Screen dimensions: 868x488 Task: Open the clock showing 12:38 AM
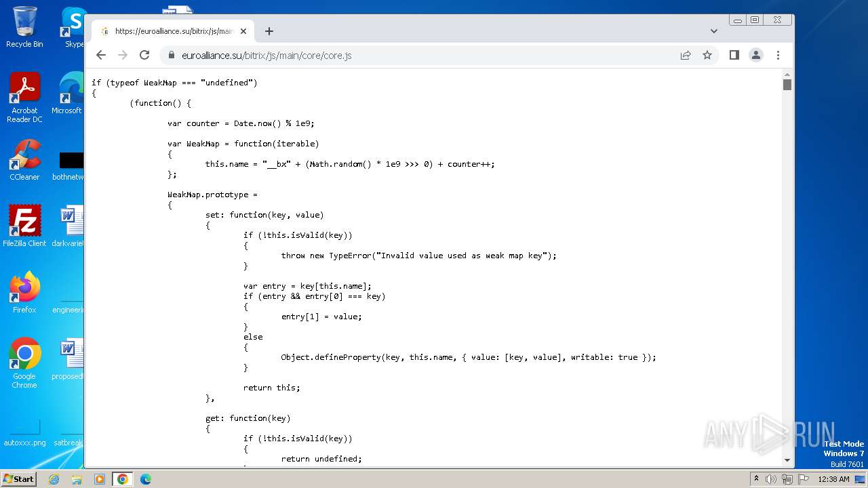click(833, 479)
